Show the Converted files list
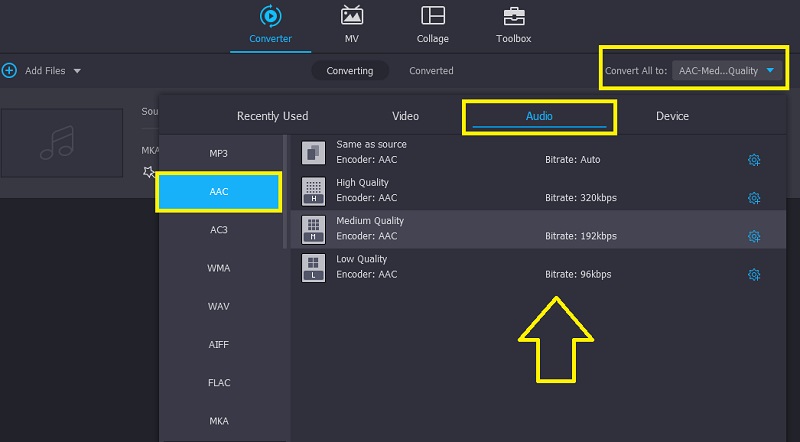Screen dimensions: 800x442 point(431,71)
